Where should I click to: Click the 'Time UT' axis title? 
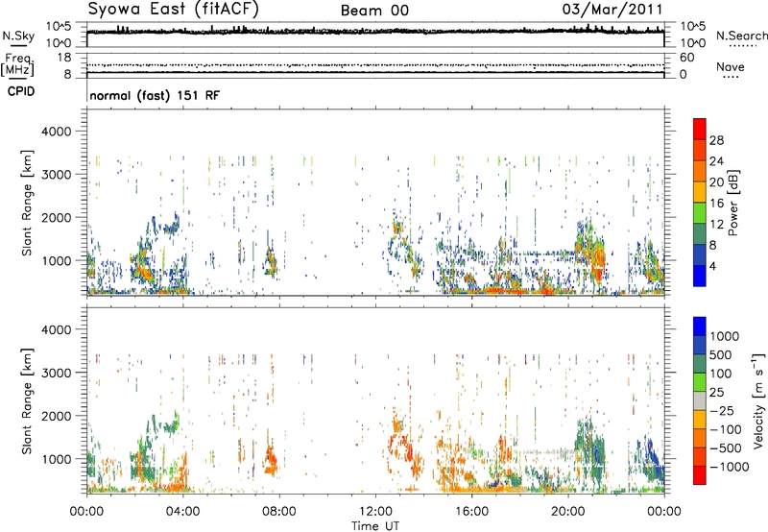tap(375, 525)
